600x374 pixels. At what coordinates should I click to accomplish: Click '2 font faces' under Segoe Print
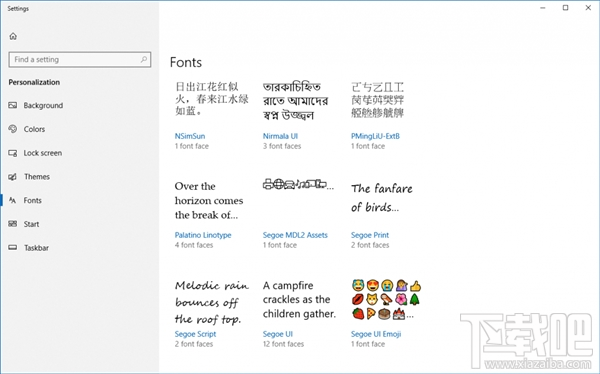click(370, 245)
